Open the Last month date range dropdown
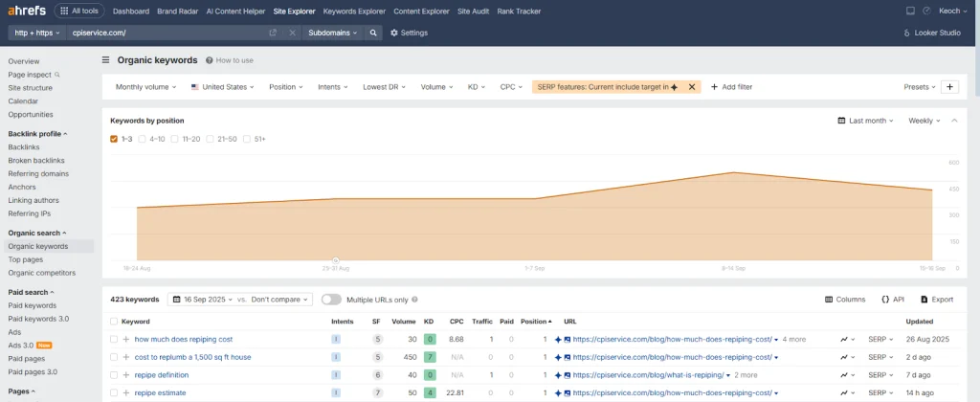This screenshot has width=980, height=402. coord(865,121)
